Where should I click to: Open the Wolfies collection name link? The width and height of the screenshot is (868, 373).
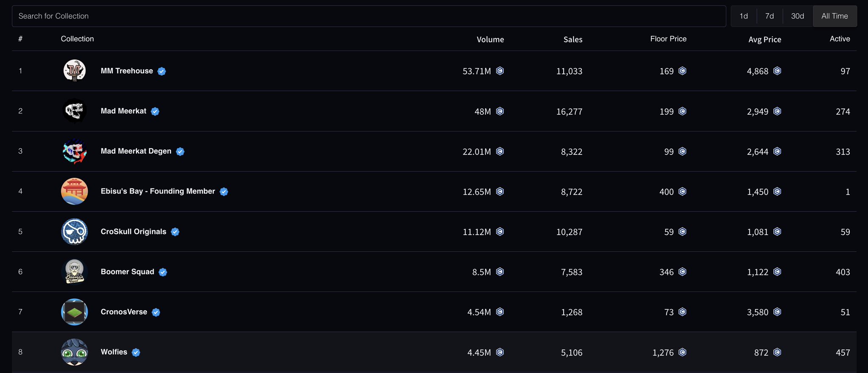(x=114, y=352)
